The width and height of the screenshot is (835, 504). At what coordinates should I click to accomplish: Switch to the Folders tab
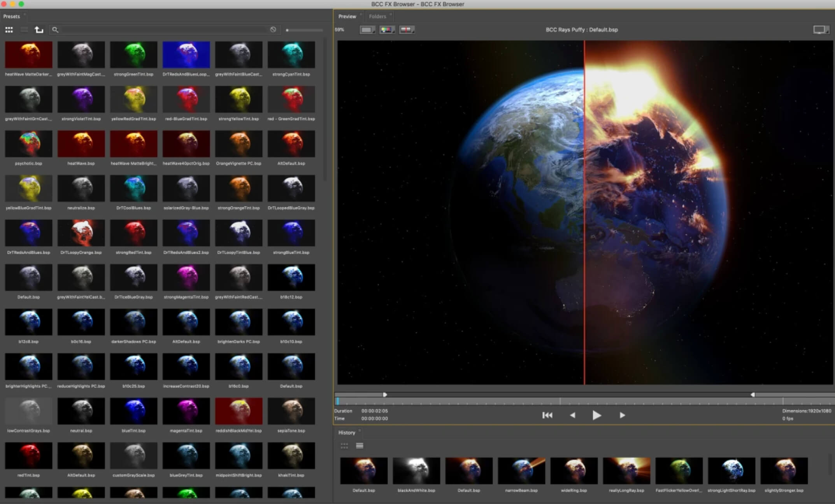(377, 16)
